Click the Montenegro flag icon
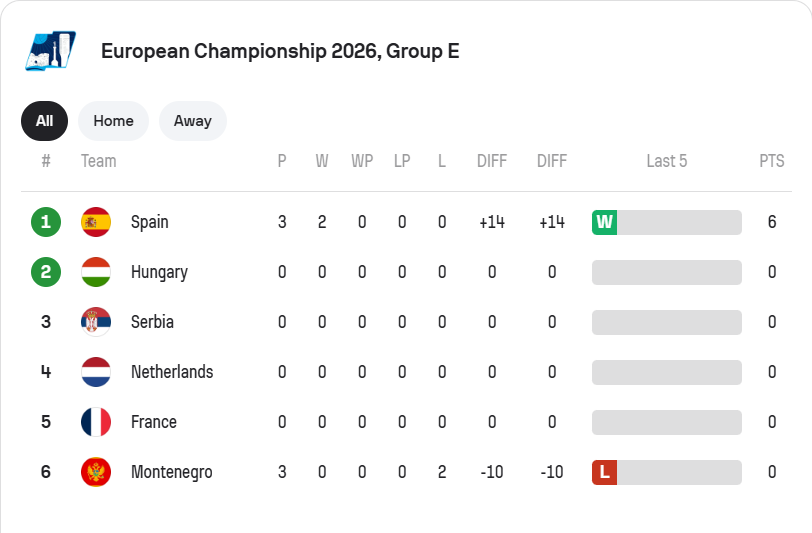 tap(96, 472)
